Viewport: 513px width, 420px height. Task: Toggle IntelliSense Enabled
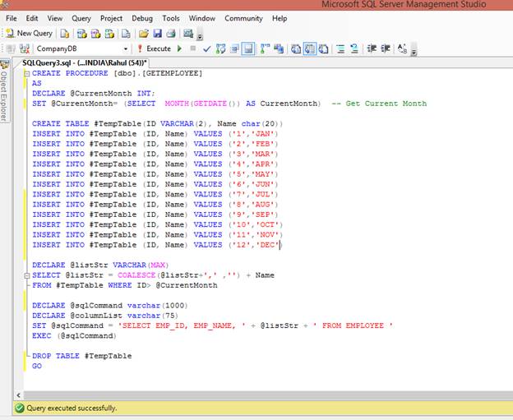coord(248,48)
